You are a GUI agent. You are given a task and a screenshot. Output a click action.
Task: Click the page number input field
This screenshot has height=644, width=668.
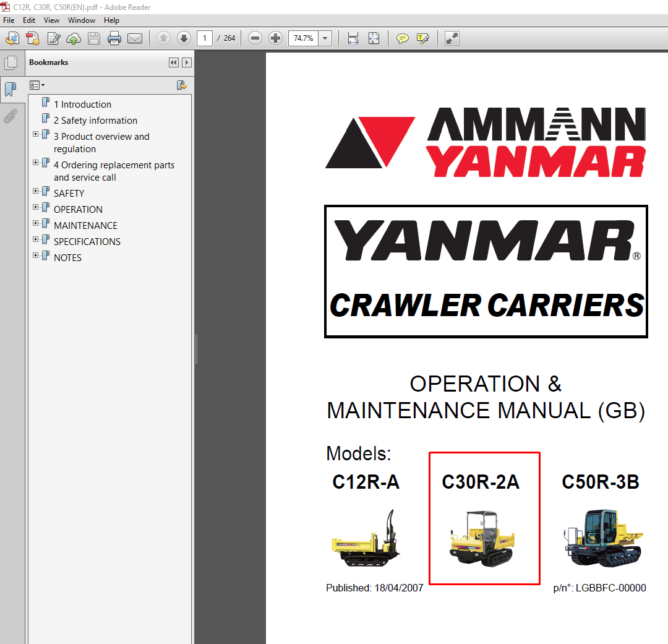pyautogui.click(x=205, y=38)
